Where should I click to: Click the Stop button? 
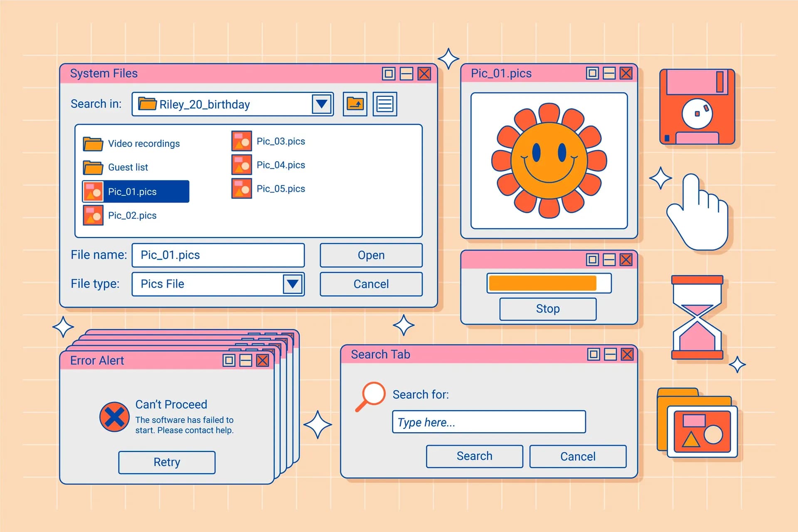548,309
